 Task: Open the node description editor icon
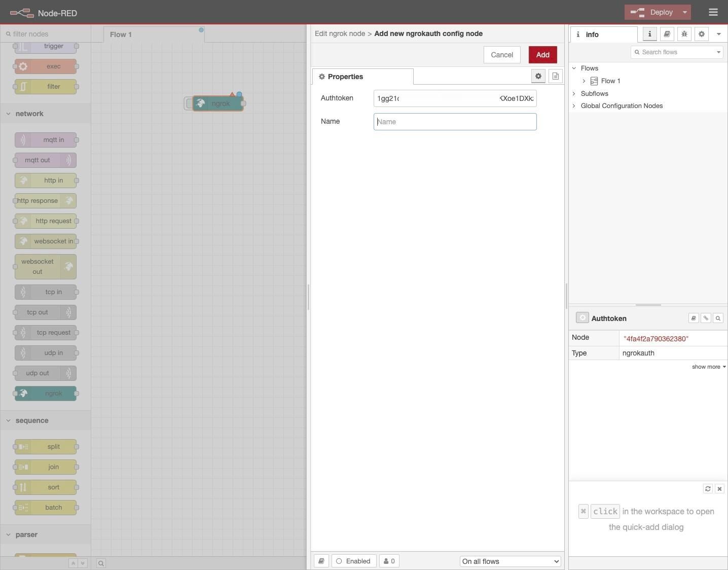click(x=555, y=76)
